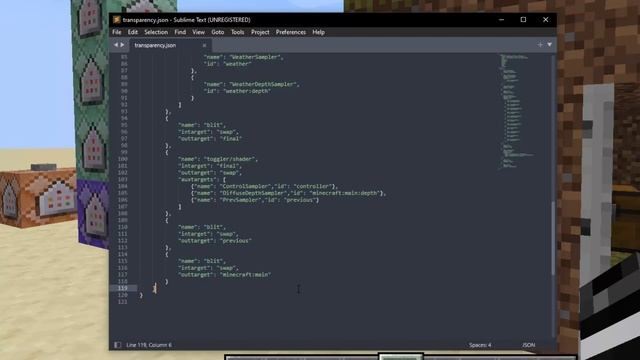Viewport: 640px width, 360px height.
Task: Open the Preferences menu
Action: pos(291,32)
